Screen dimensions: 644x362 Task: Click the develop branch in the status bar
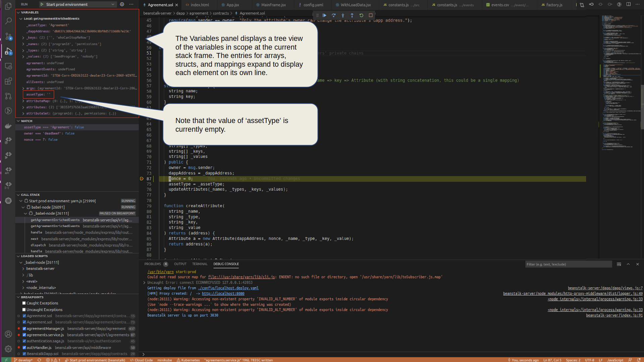[x=23, y=360]
